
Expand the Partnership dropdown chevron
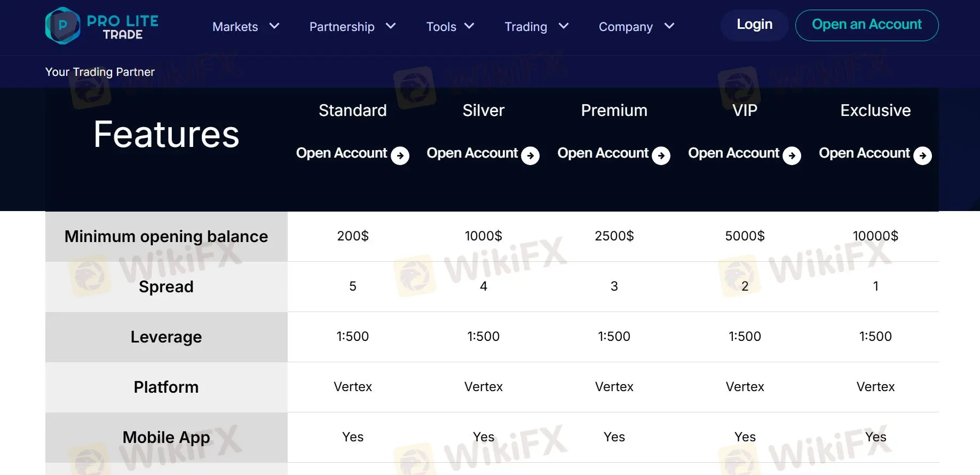coord(391,26)
